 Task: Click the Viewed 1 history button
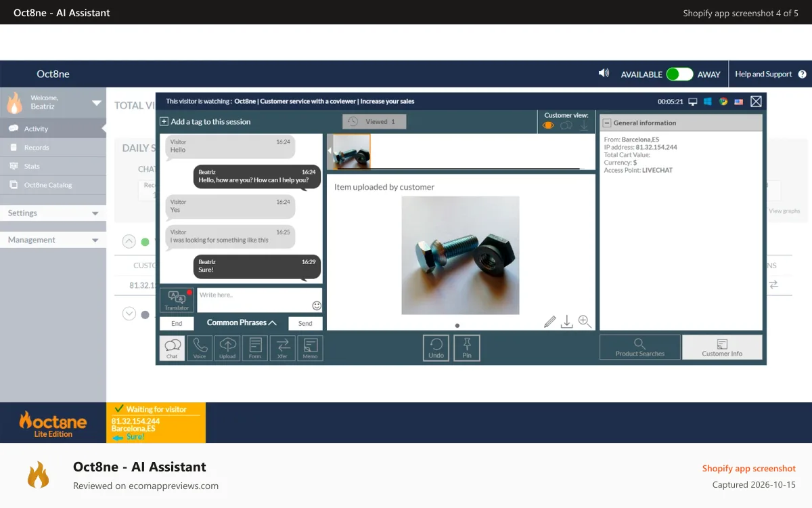tap(374, 122)
